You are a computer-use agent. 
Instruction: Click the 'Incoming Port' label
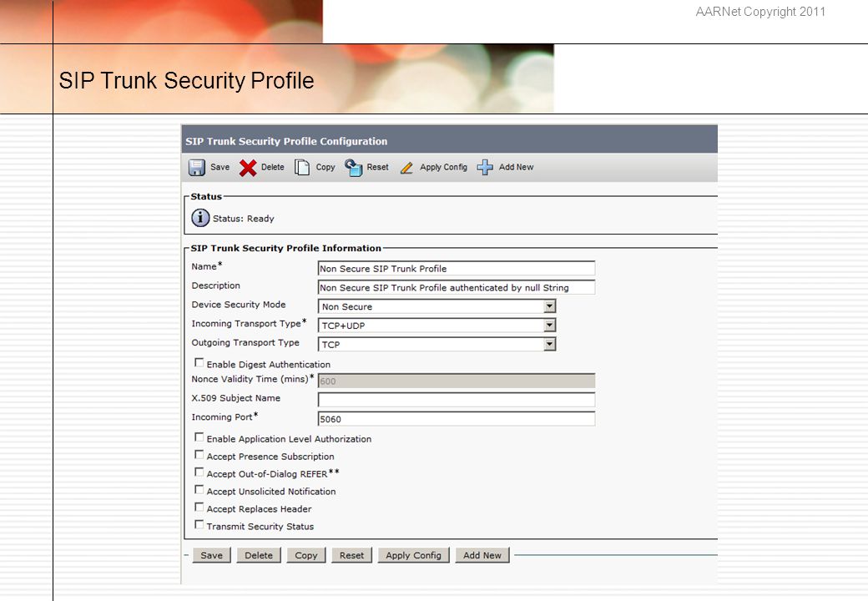point(222,417)
